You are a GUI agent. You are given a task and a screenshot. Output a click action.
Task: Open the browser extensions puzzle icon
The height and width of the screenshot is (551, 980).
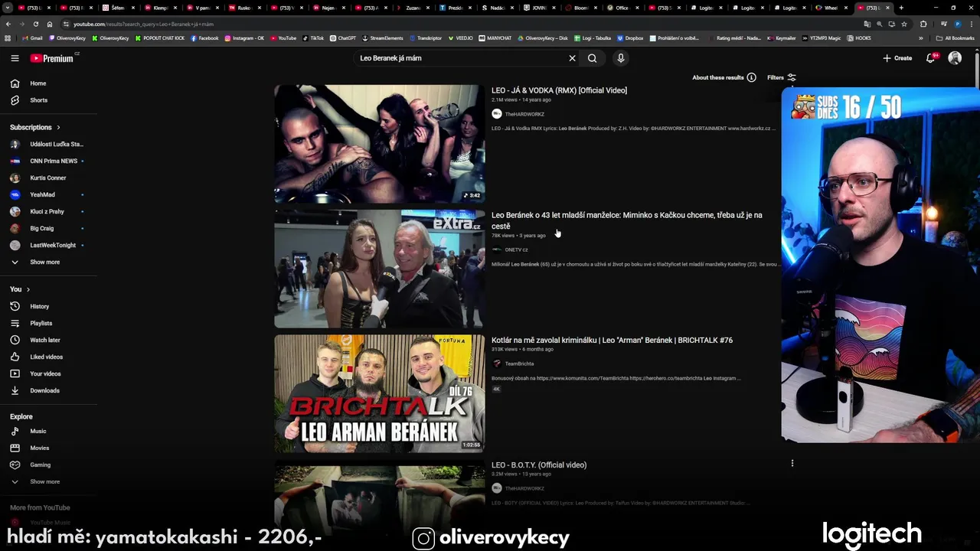[923, 24]
